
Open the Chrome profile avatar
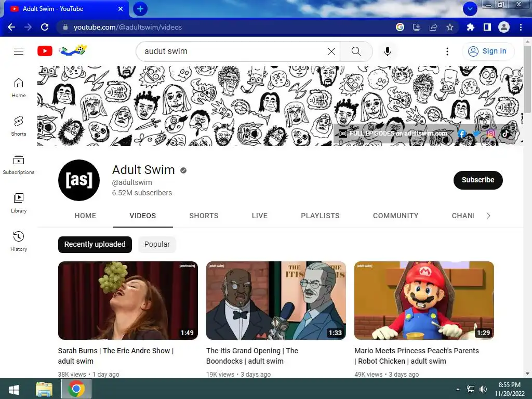coord(504,27)
